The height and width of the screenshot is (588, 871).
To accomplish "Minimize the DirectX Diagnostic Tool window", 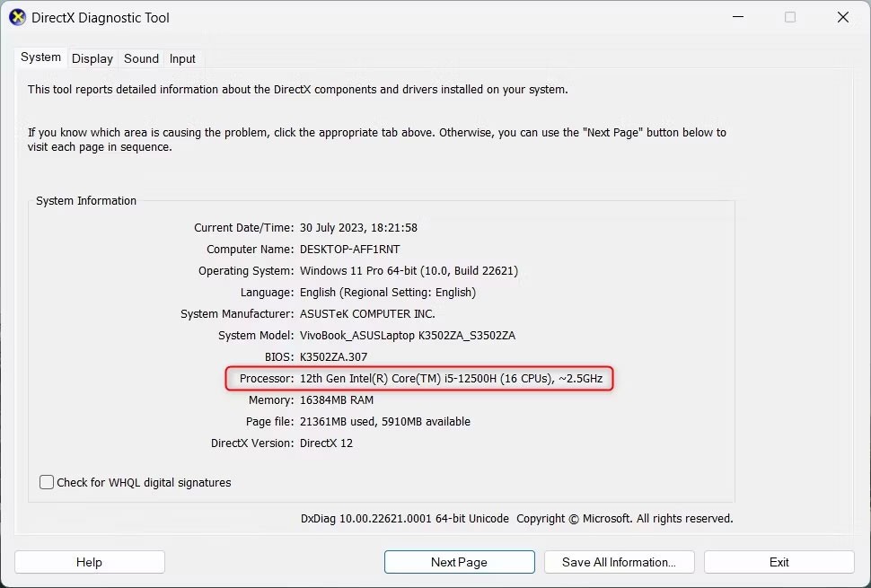I will (x=737, y=17).
